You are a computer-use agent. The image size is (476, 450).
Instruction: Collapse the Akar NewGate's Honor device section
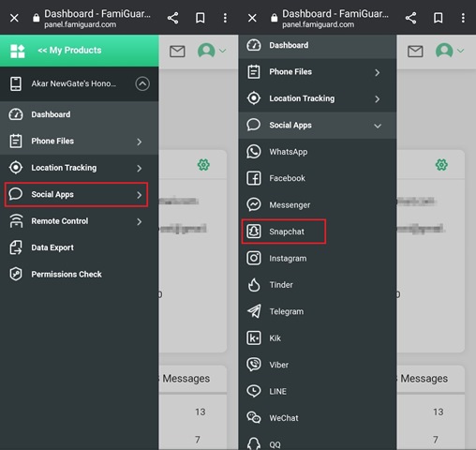[142, 83]
